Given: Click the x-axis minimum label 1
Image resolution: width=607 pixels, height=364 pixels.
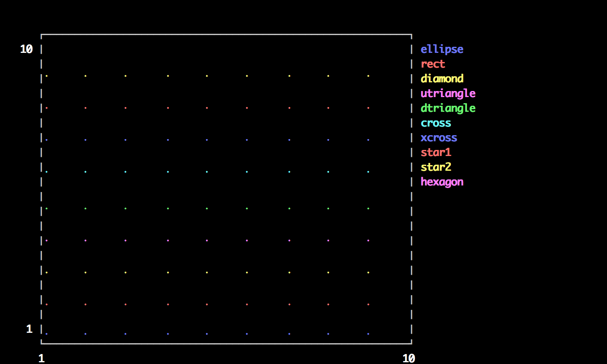Looking at the screenshot, I should (42, 358).
